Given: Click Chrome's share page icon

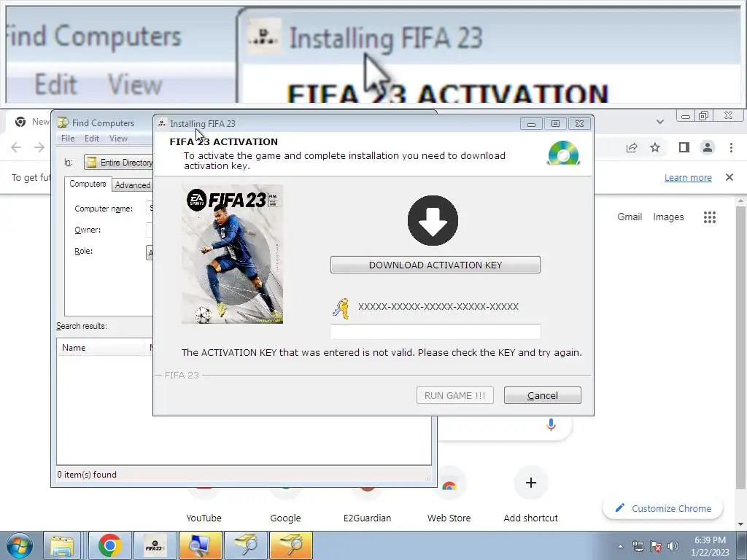Looking at the screenshot, I should pyautogui.click(x=632, y=147).
